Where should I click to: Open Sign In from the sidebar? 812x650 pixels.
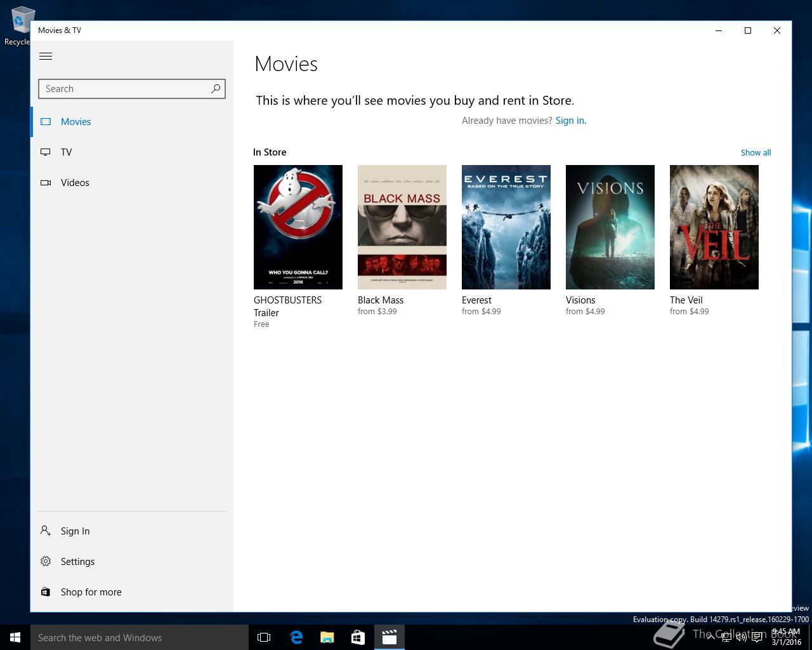132,531
